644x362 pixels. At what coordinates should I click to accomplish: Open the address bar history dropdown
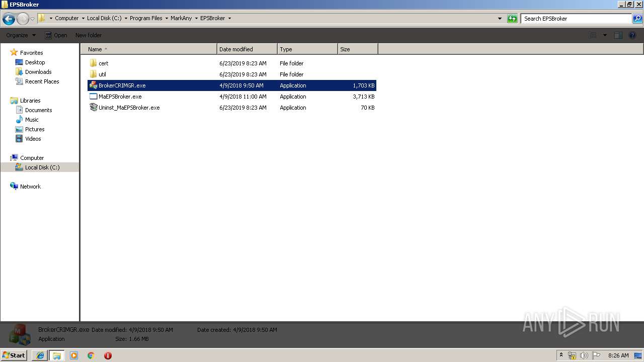(500, 19)
